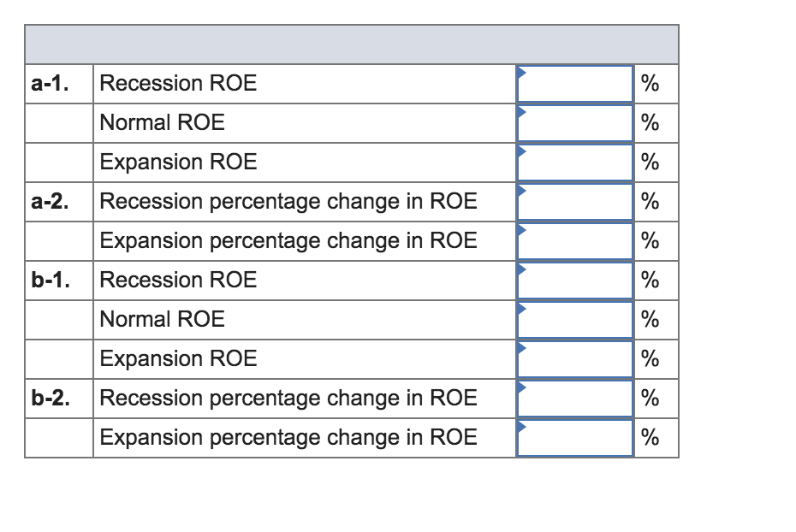Screen dimensions: 796x532
Task: Click the Normal ROE input field for a-1
Action: 573,122
